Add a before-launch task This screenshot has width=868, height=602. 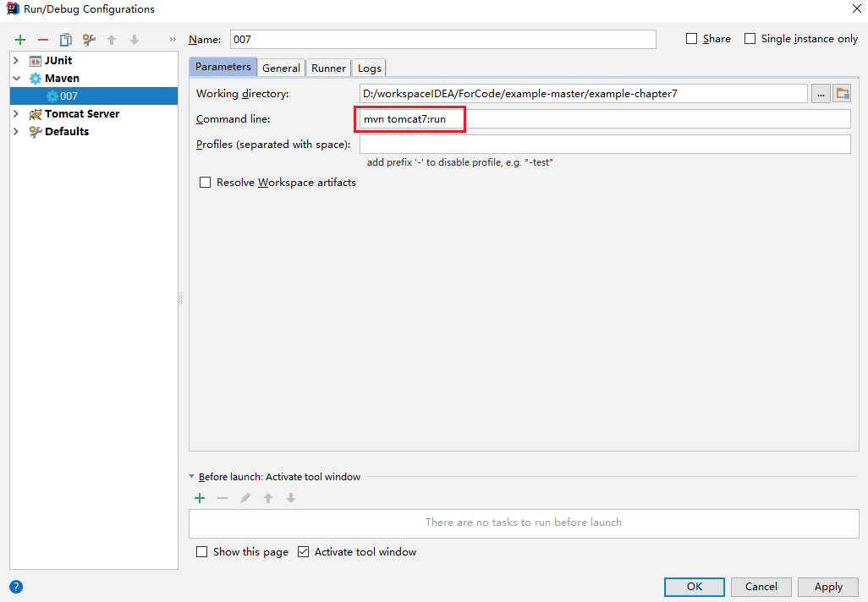tap(200, 498)
